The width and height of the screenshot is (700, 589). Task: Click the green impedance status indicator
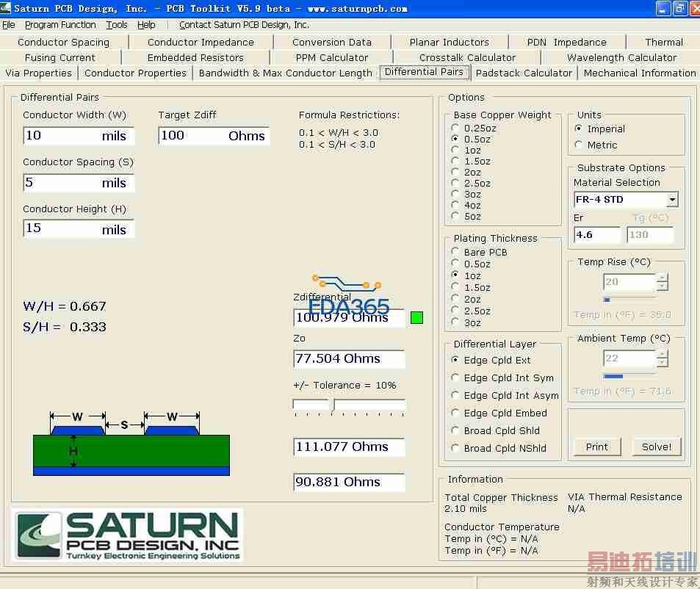click(416, 317)
